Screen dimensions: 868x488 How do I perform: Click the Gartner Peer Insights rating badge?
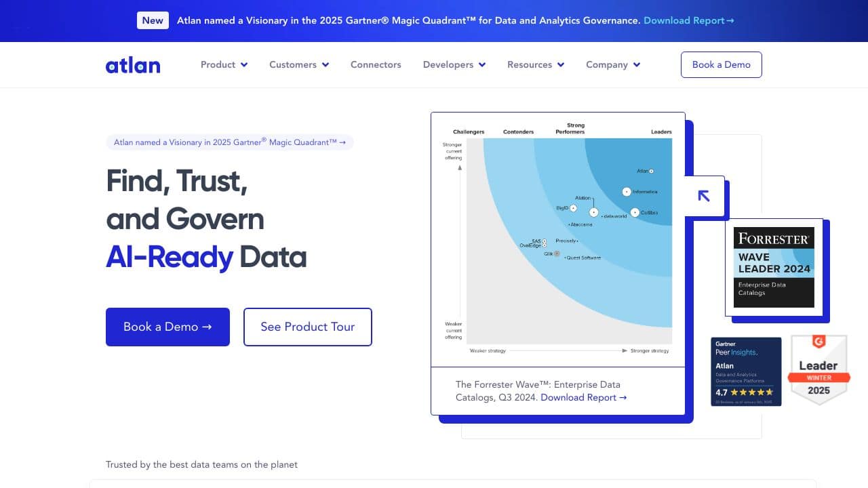pyautogui.click(x=746, y=371)
